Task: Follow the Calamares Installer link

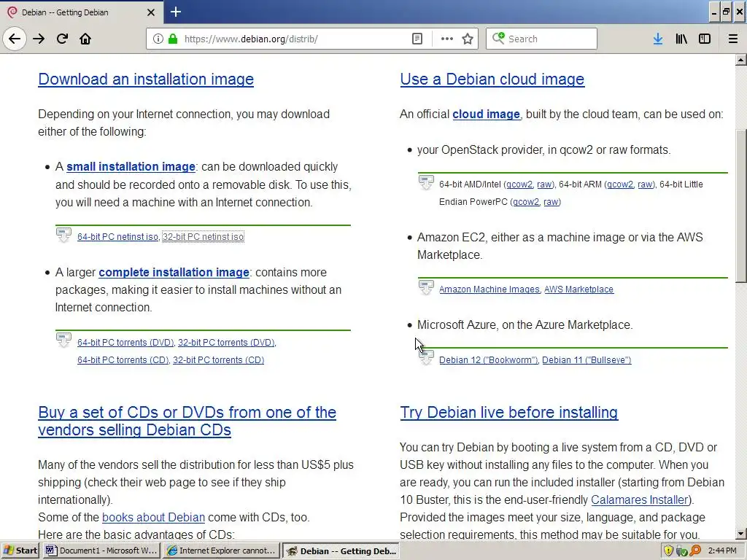Action: 640,500
